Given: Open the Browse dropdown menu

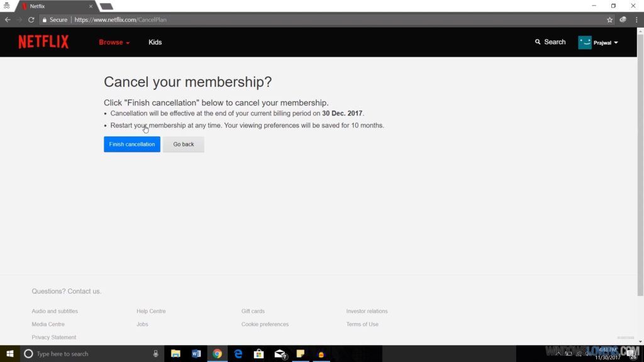Looking at the screenshot, I should [x=114, y=42].
